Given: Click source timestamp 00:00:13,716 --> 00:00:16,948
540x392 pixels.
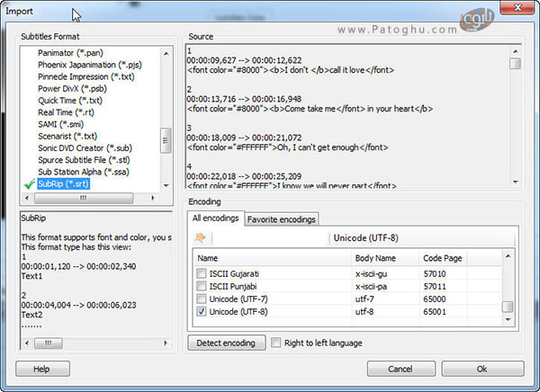Looking at the screenshot, I should 244,99.
